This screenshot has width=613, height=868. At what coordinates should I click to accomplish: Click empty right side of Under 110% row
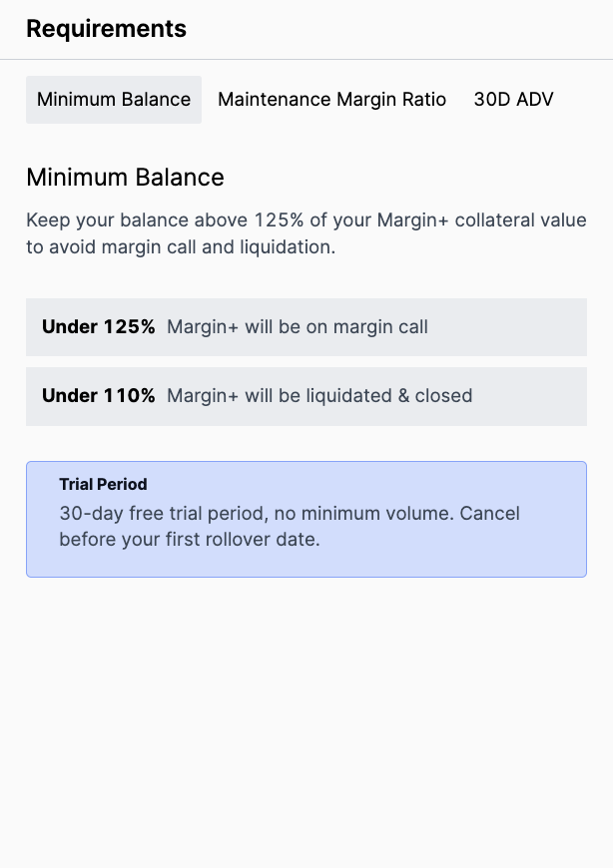tap(531, 396)
